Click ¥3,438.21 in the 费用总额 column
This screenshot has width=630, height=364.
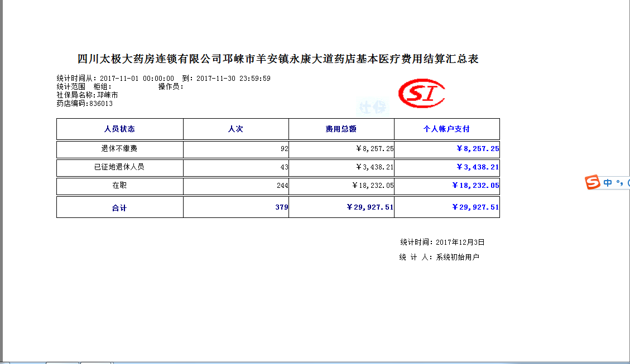tap(374, 167)
